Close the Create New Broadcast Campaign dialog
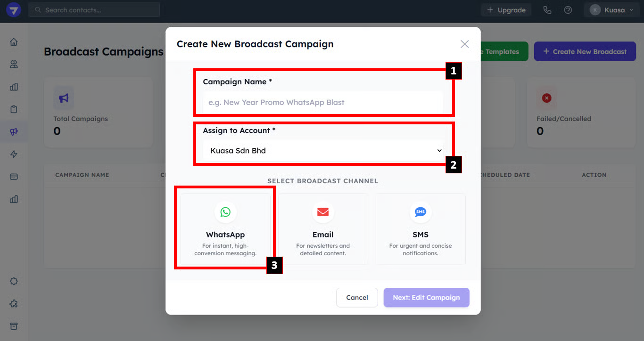The image size is (644, 341). [464, 44]
